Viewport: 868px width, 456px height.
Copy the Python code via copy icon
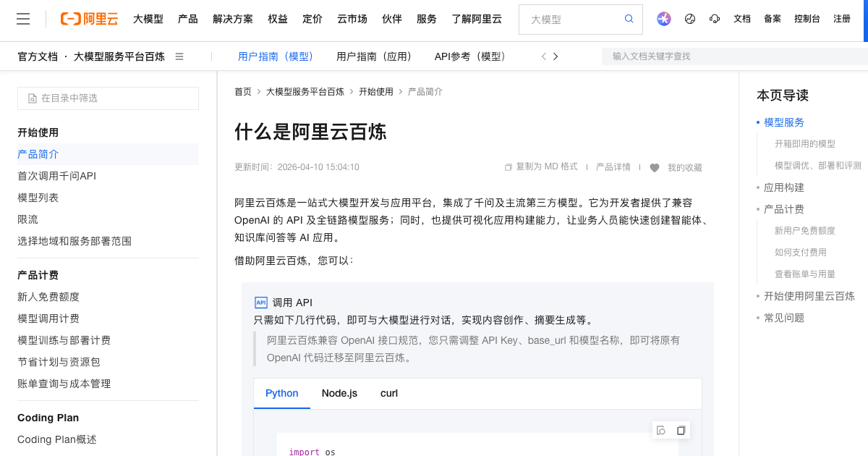click(681, 429)
